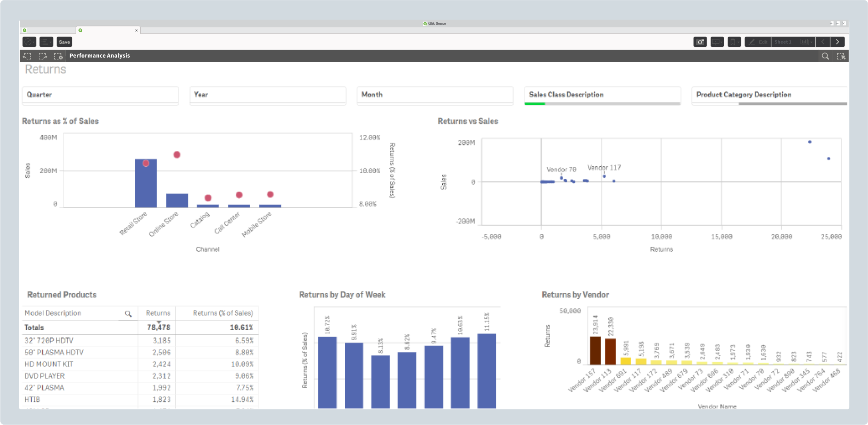
Task: Go to the previous sheet
Action: 823,42
